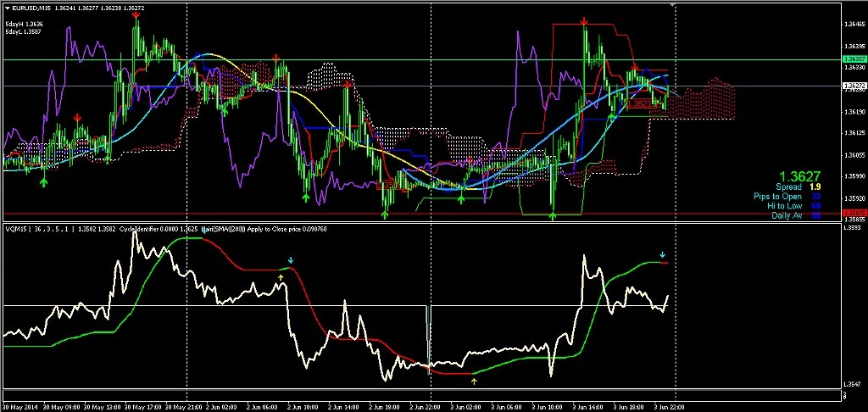This screenshot has width=868, height=412.
Task: Click the 1.36055 price scale label
Action: (x=854, y=155)
